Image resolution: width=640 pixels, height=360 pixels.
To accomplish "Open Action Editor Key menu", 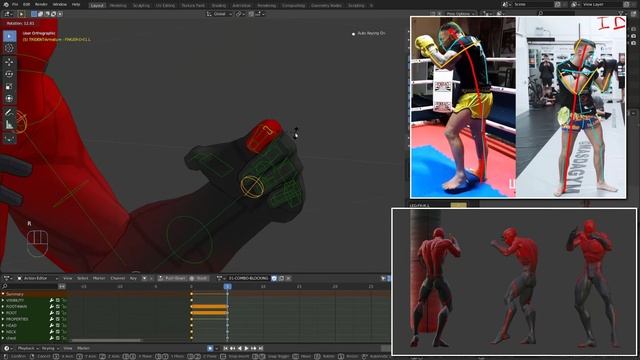I will pos(133,278).
